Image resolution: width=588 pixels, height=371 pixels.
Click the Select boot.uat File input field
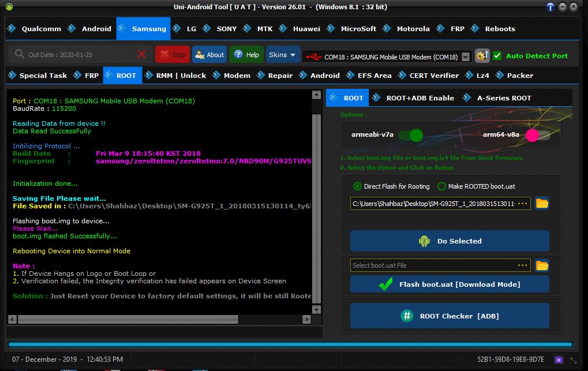(x=433, y=265)
